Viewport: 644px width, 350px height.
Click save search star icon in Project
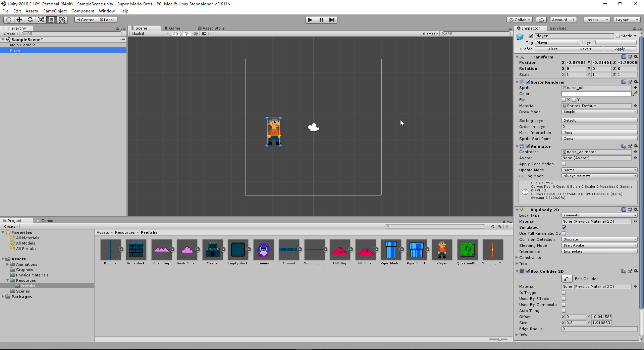click(507, 226)
